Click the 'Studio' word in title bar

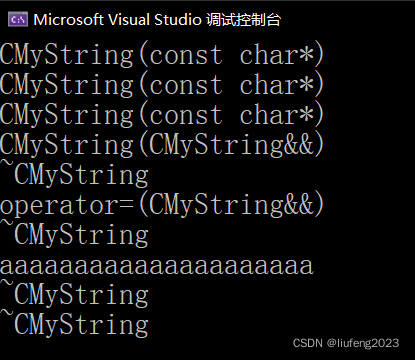[x=178, y=20]
